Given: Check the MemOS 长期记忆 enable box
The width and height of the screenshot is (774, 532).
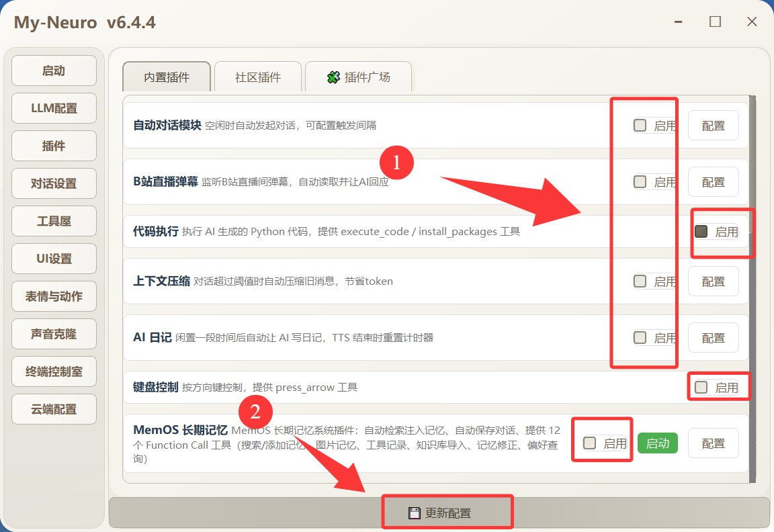Looking at the screenshot, I should point(590,443).
